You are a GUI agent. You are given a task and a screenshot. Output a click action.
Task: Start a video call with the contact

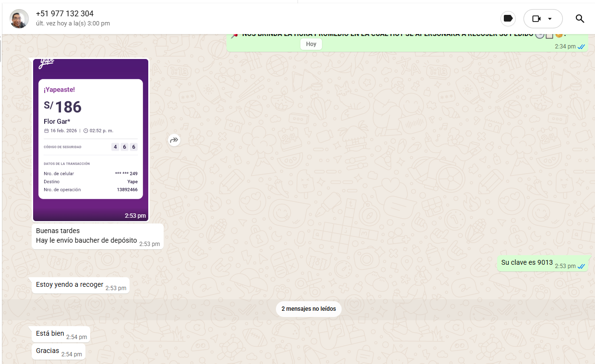coord(536,19)
